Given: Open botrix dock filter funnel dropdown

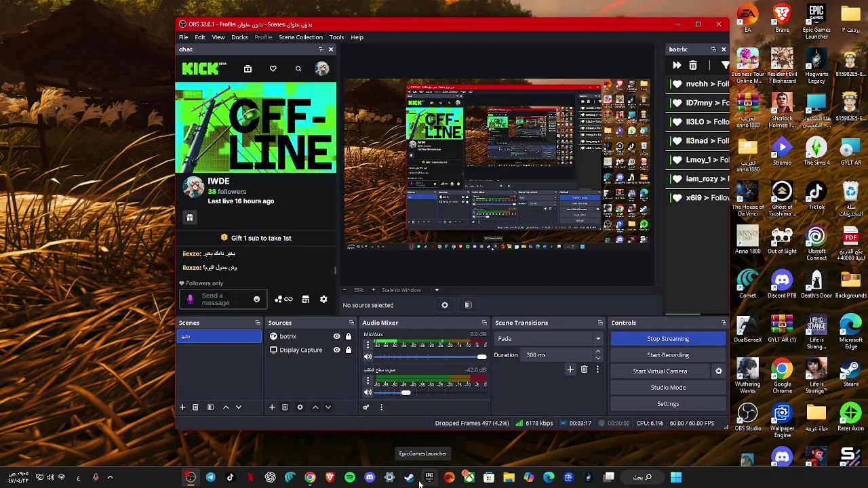Looking at the screenshot, I should click(725, 65).
